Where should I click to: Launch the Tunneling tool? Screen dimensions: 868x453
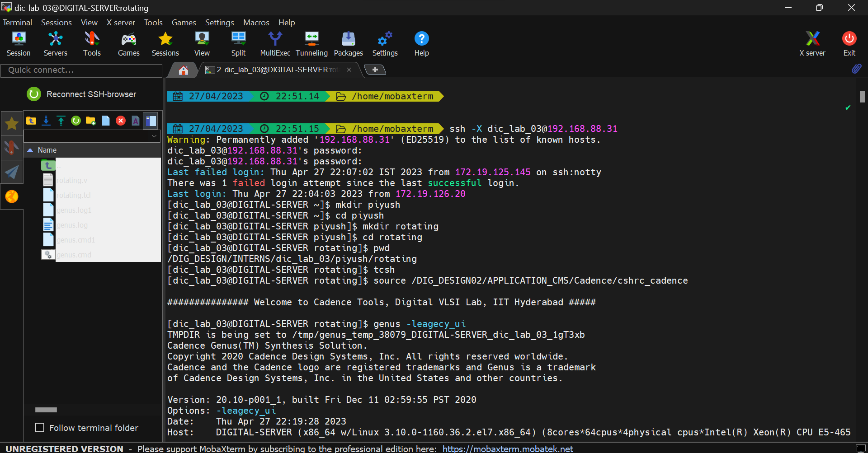tap(311, 43)
